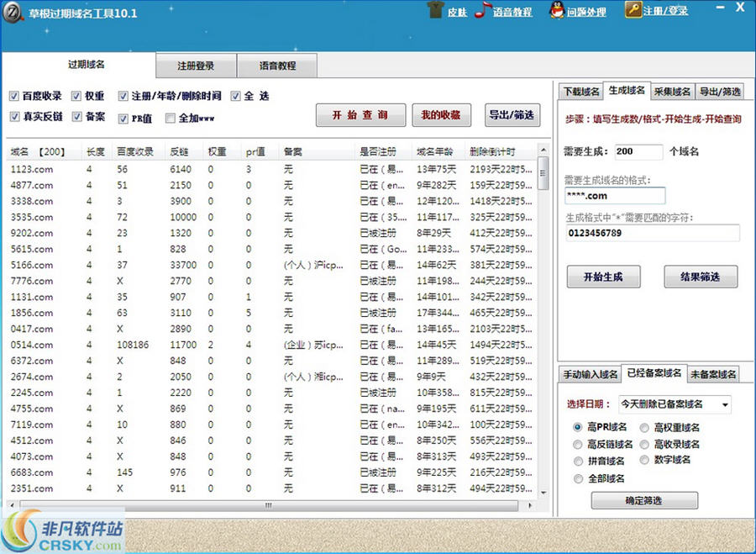
Task: Click the 开始查询 button
Action: pyautogui.click(x=360, y=115)
